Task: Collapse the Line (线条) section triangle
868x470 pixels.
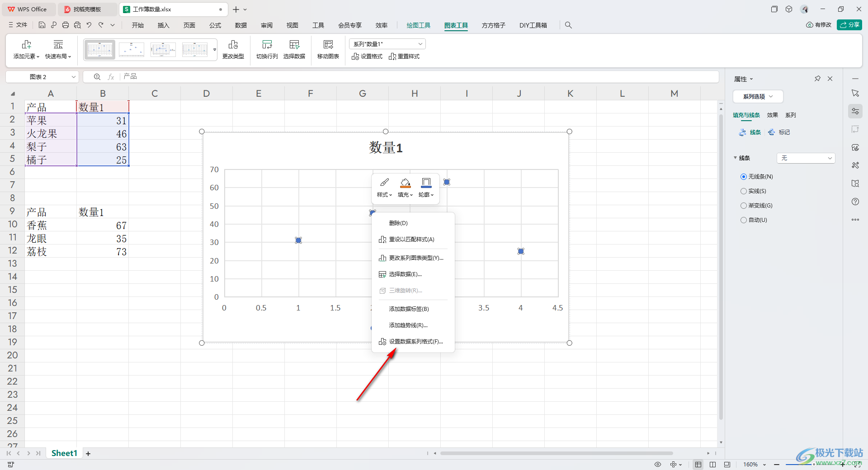Action: point(735,158)
